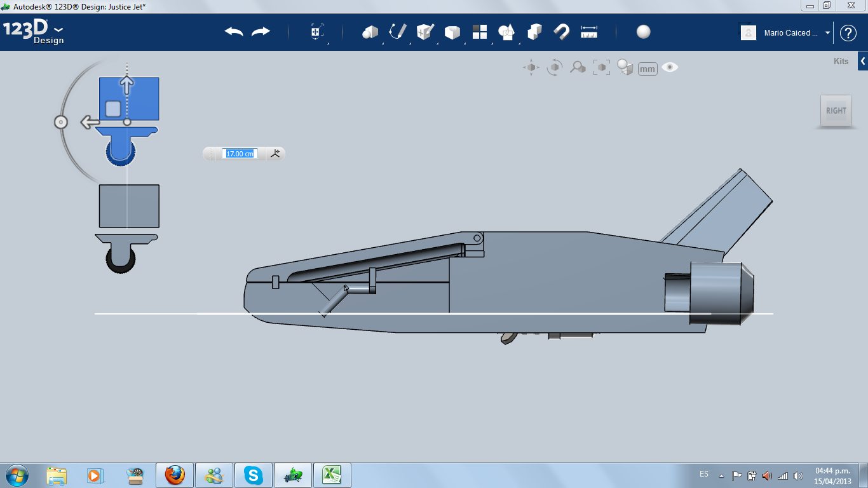The width and height of the screenshot is (868, 488).
Task: Open the Primitives shapes tool
Action: (x=370, y=32)
